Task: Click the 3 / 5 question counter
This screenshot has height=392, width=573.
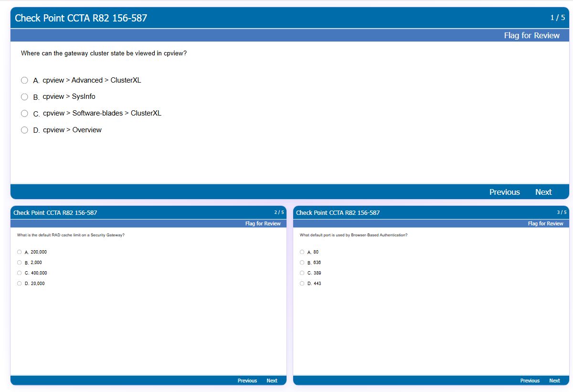Action: click(562, 212)
